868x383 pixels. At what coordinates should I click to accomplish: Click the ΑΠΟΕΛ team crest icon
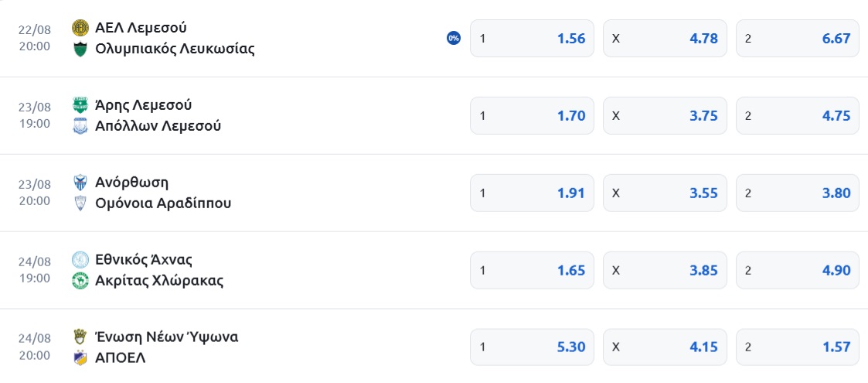[80, 358]
